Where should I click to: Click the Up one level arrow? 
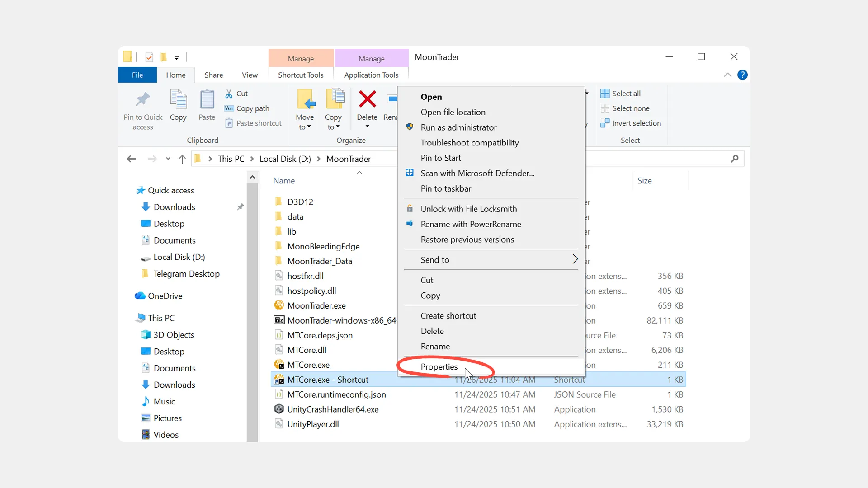pos(182,159)
